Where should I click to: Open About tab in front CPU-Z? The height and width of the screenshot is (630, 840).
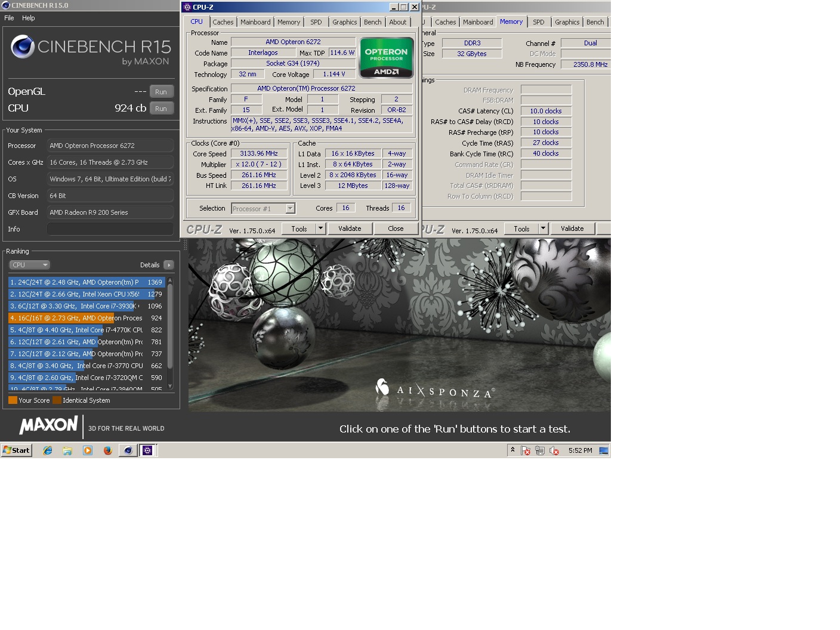coord(398,22)
